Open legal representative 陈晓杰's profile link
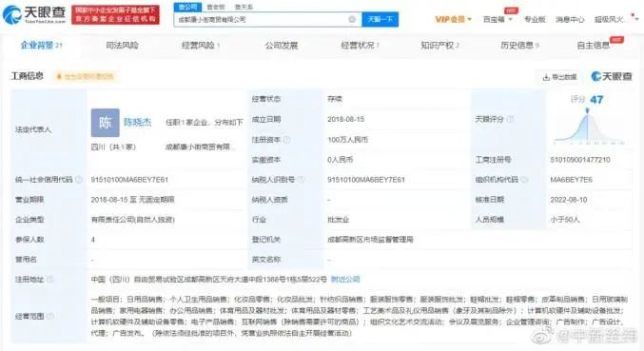The image size is (644, 351). coord(138,122)
